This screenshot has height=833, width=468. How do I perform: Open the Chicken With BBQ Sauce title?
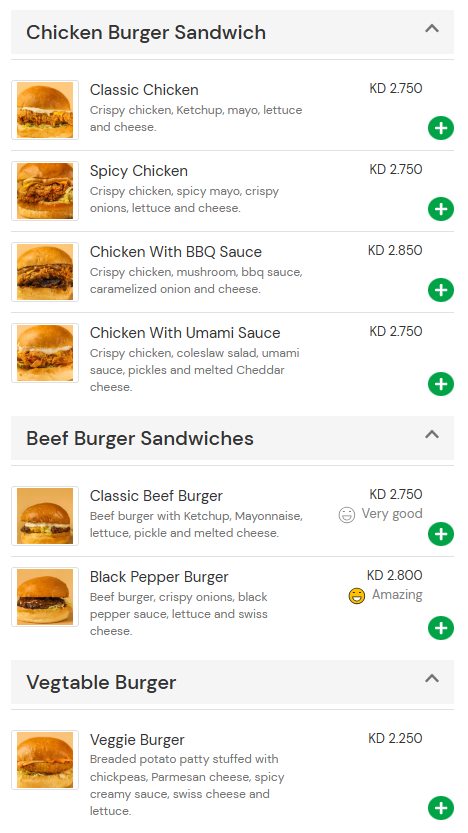click(176, 252)
